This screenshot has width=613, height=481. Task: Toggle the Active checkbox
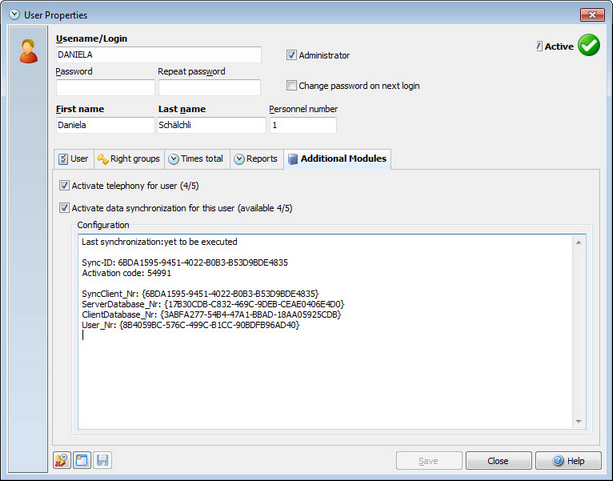[x=540, y=46]
